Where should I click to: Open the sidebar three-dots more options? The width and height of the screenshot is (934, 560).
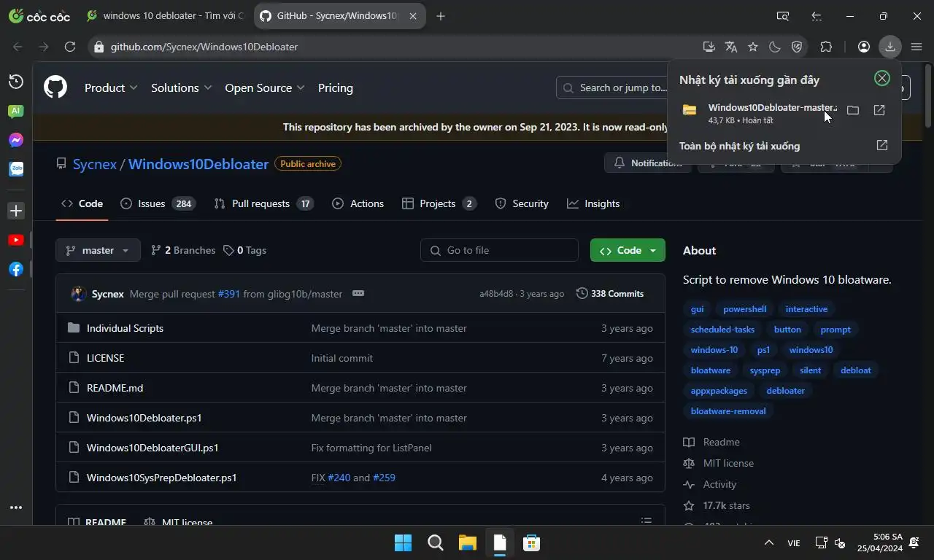click(x=16, y=507)
